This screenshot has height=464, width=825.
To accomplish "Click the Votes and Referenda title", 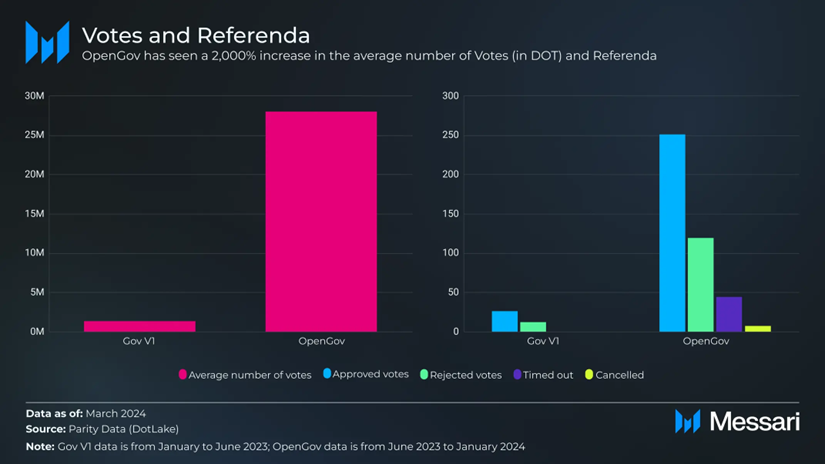I will [x=196, y=35].
